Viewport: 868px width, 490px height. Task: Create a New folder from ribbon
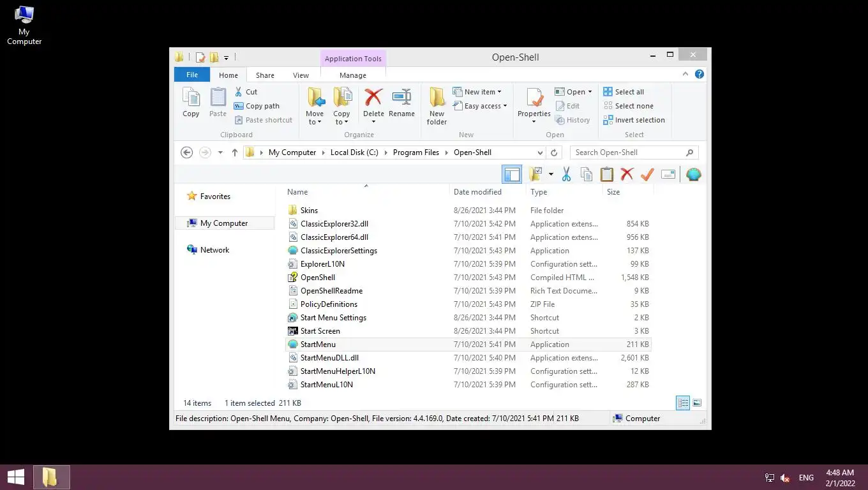(437, 106)
